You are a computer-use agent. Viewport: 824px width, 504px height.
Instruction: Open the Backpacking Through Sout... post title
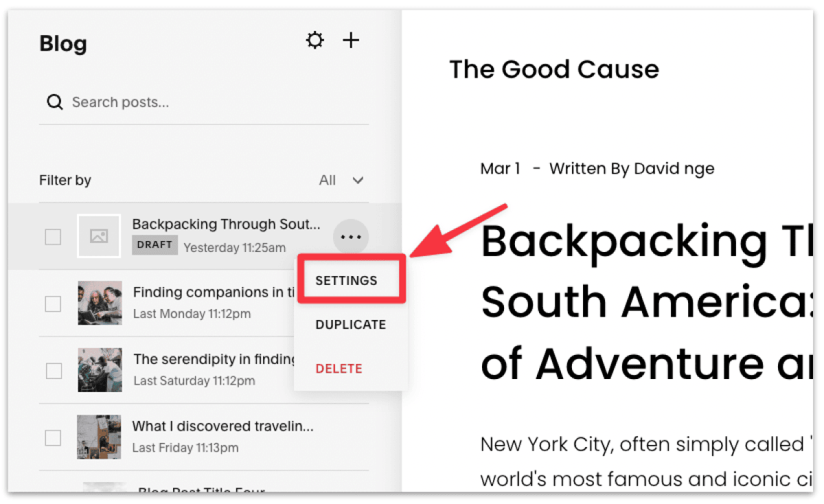tap(227, 224)
